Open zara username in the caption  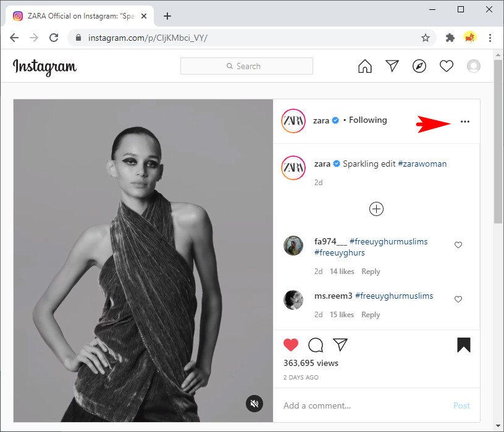(x=322, y=164)
